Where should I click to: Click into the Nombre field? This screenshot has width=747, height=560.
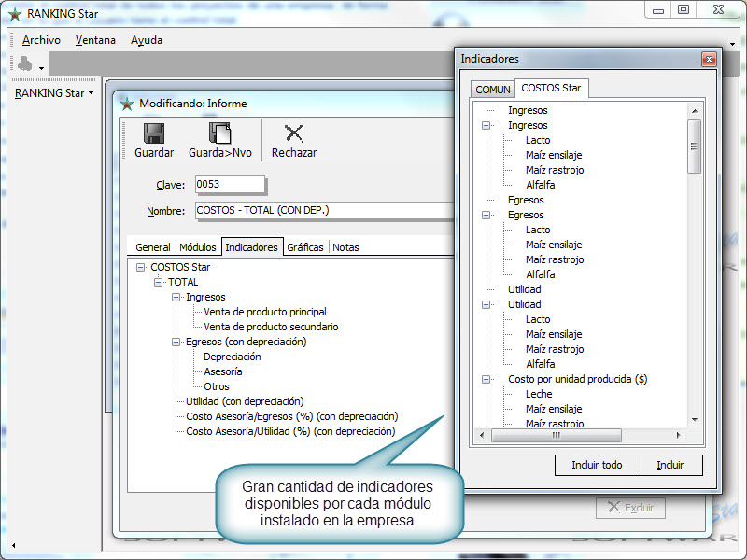(324, 211)
